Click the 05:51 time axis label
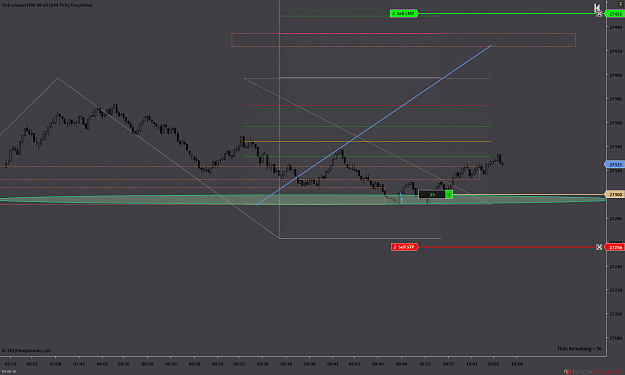 click(x=10, y=364)
